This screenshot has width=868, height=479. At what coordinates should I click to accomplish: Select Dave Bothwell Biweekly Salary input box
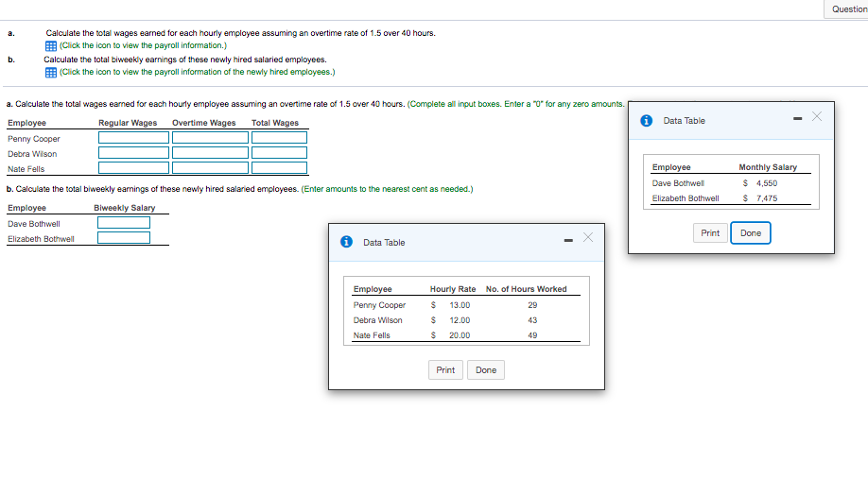click(124, 222)
